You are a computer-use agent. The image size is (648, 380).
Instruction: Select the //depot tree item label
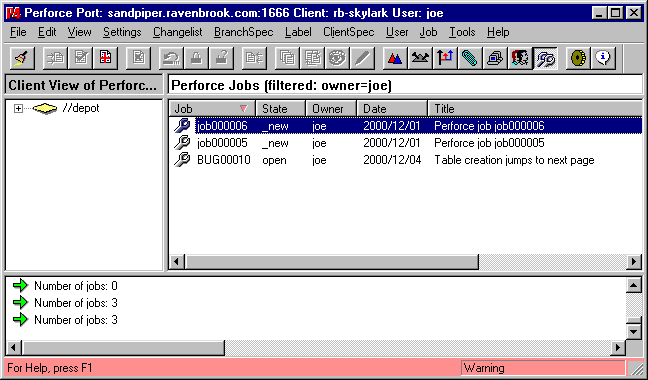(x=81, y=109)
